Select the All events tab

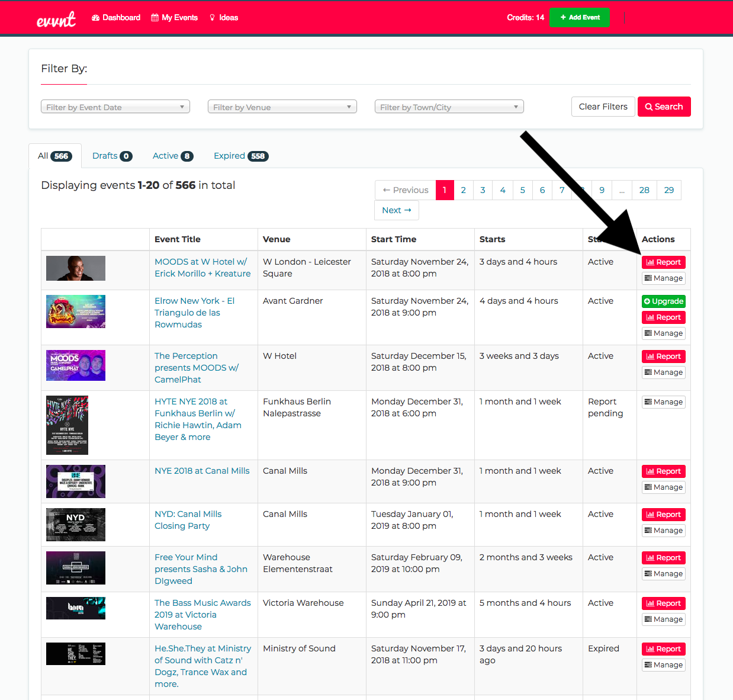pos(55,156)
